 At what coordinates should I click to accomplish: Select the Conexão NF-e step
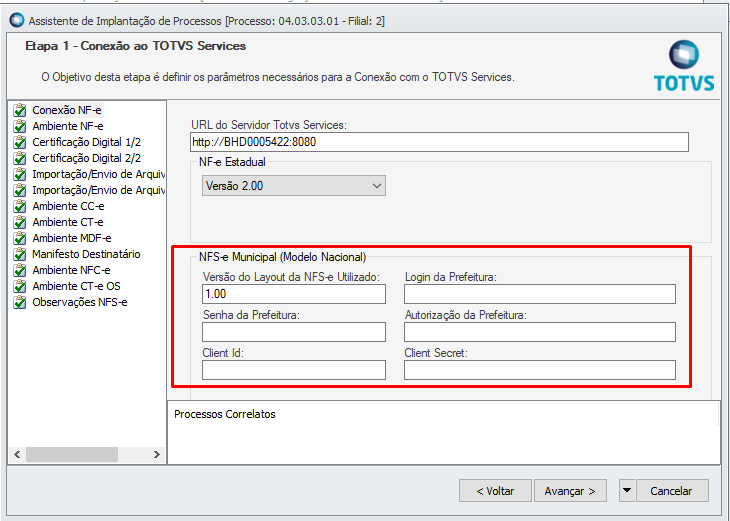point(67,110)
